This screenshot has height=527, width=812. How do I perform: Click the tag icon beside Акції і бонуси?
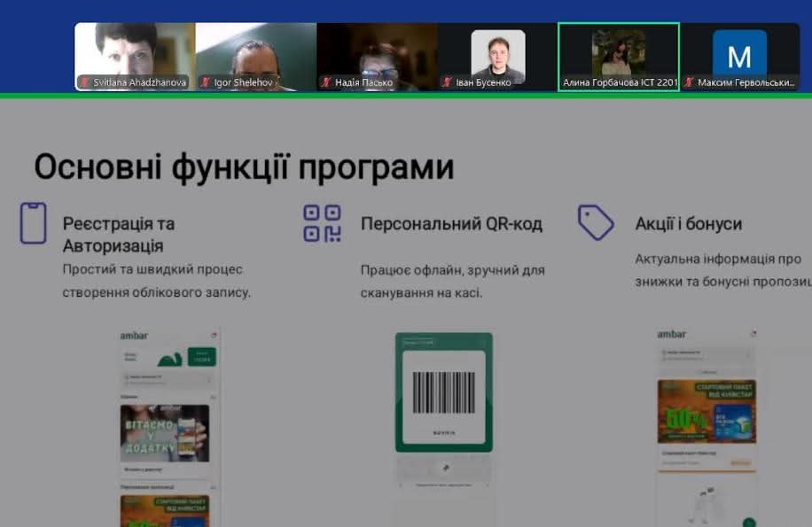(596, 222)
